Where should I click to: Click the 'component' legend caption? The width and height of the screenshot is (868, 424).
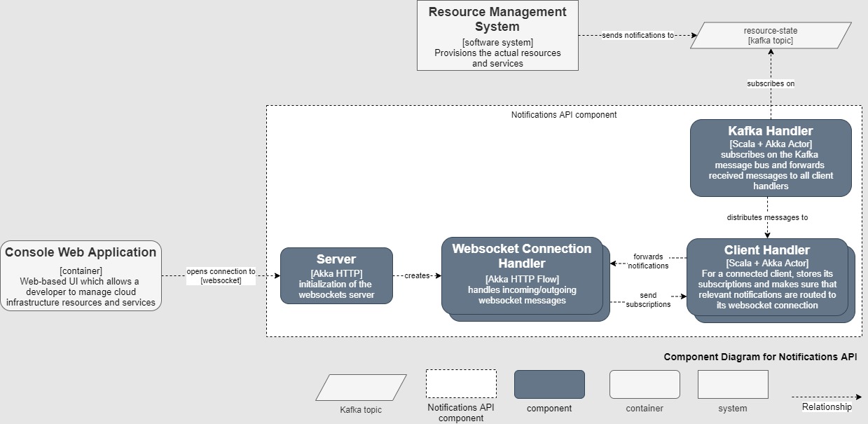pos(549,409)
